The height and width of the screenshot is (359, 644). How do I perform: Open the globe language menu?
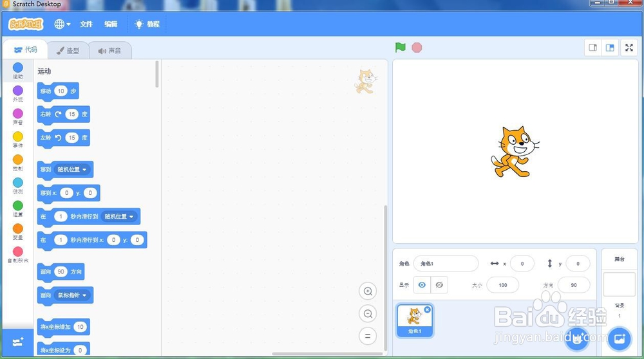coord(62,24)
